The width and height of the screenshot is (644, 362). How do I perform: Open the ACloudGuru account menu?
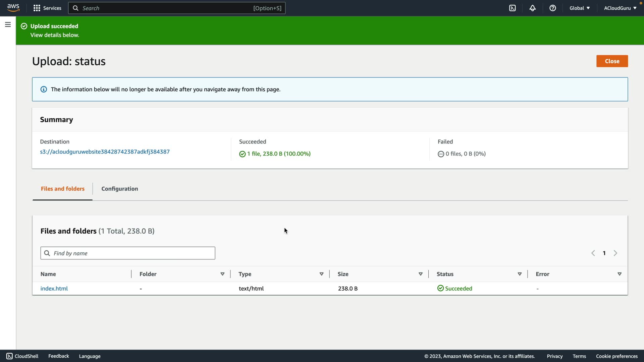tap(620, 8)
